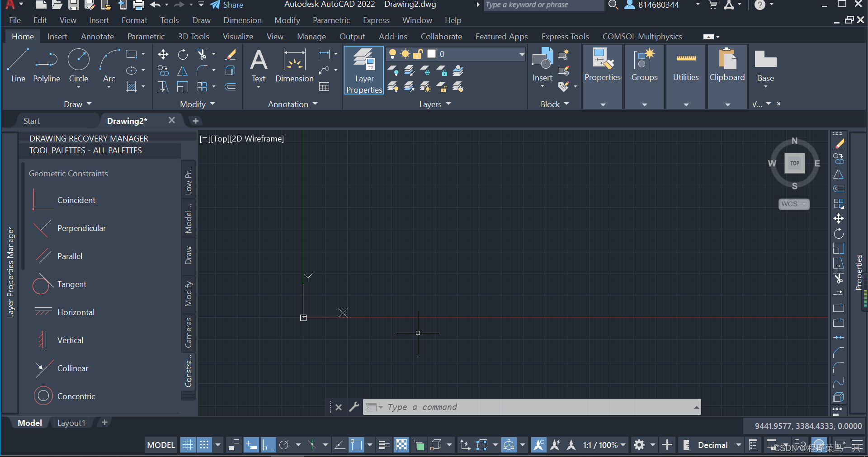Select the Circle tool
Viewport: 868px width, 457px height.
[79, 66]
